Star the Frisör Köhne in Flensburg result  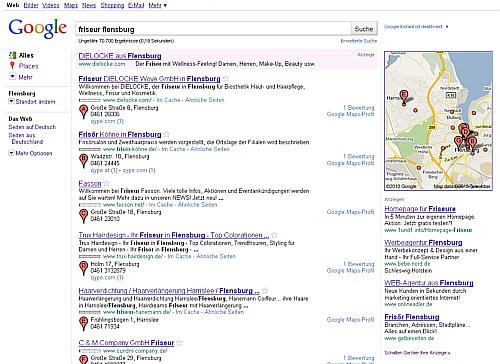click(x=167, y=134)
